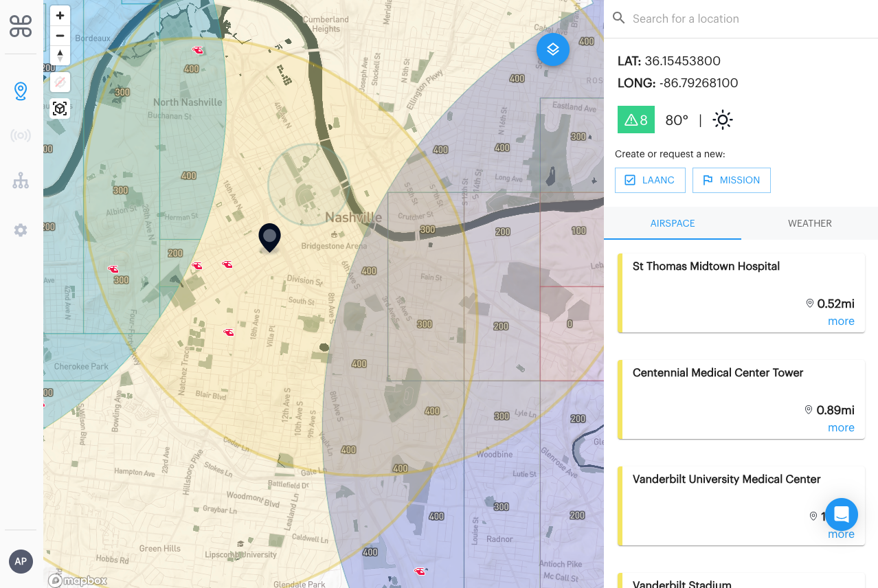Open the map pin airspace view

21,91
